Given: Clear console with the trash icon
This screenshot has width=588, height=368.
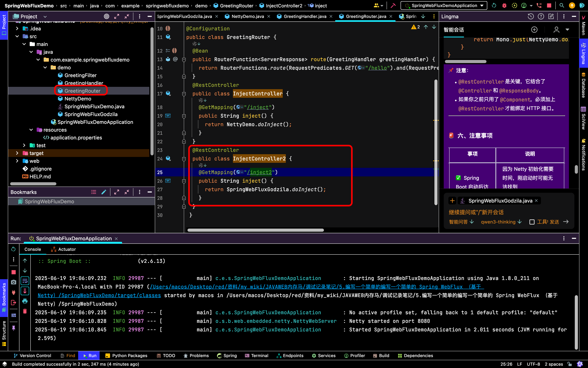Looking at the screenshot, I should coord(25,311).
